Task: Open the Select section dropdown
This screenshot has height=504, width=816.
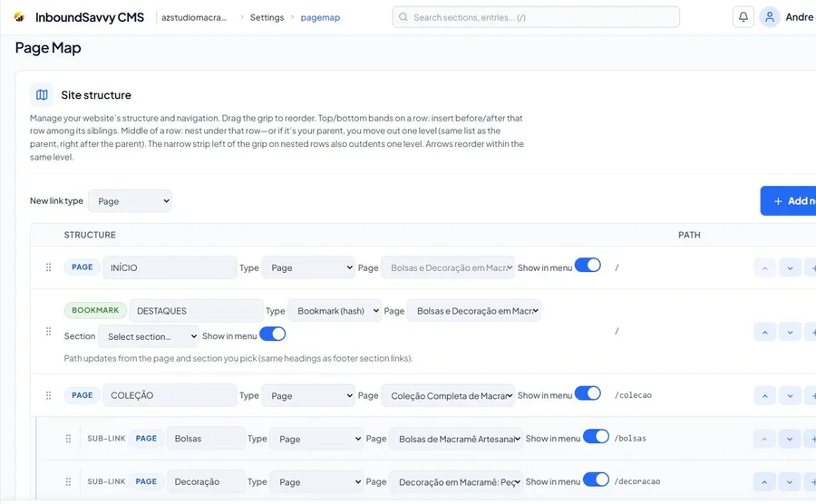Action: coord(149,336)
